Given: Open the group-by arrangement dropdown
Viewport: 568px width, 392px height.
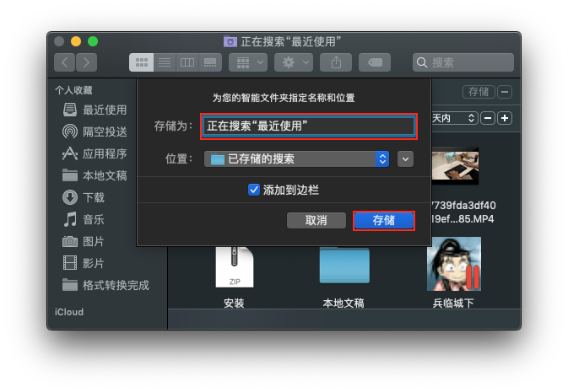Looking at the screenshot, I should 249,62.
